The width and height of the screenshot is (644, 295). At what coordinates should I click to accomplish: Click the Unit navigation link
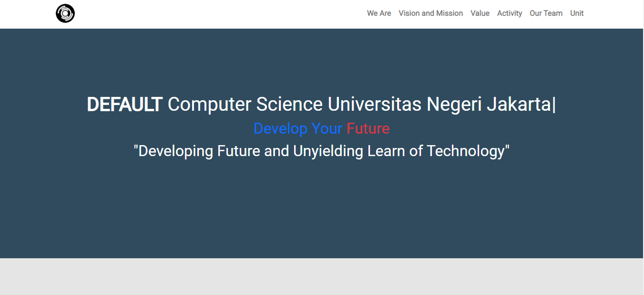(x=577, y=13)
